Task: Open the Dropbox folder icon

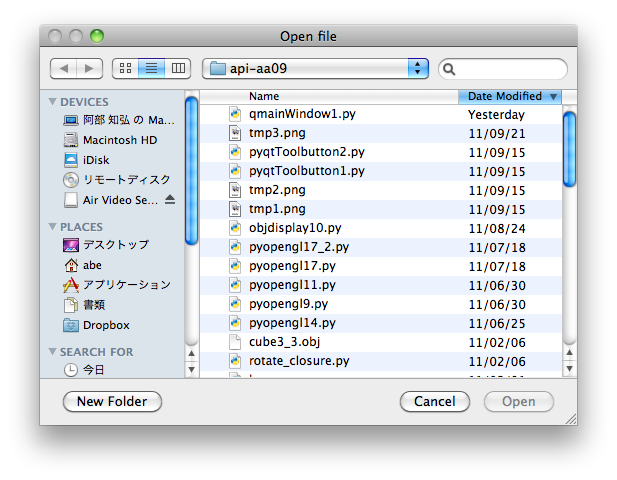Action: [x=71, y=325]
